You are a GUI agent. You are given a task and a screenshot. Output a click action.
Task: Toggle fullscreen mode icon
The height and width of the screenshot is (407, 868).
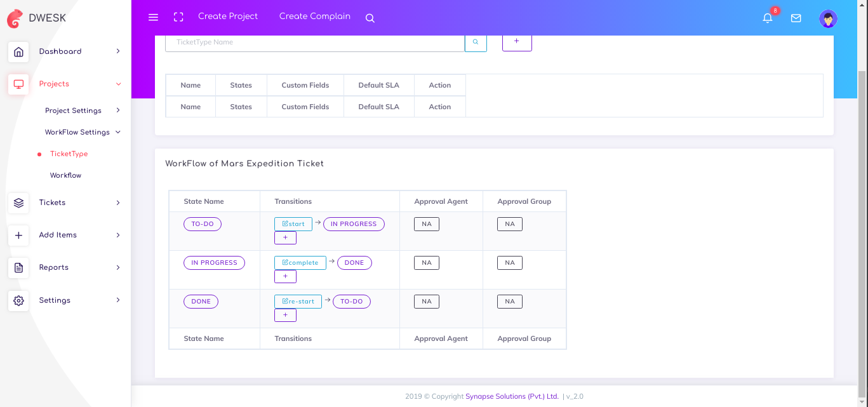[178, 17]
